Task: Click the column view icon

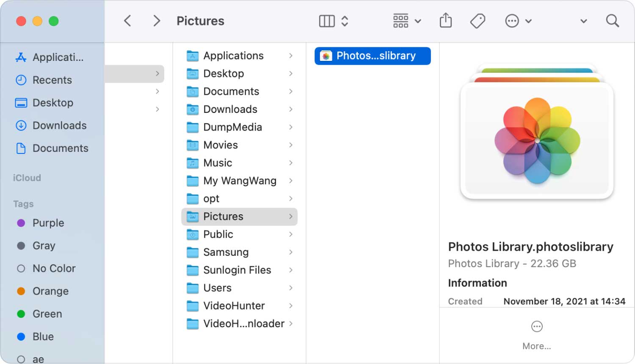Action: click(x=326, y=21)
